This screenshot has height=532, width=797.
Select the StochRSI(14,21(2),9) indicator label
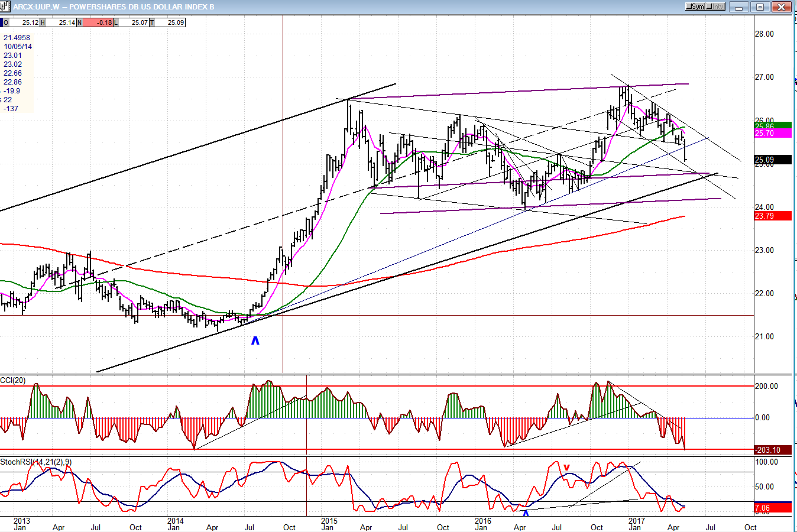click(x=36, y=462)
